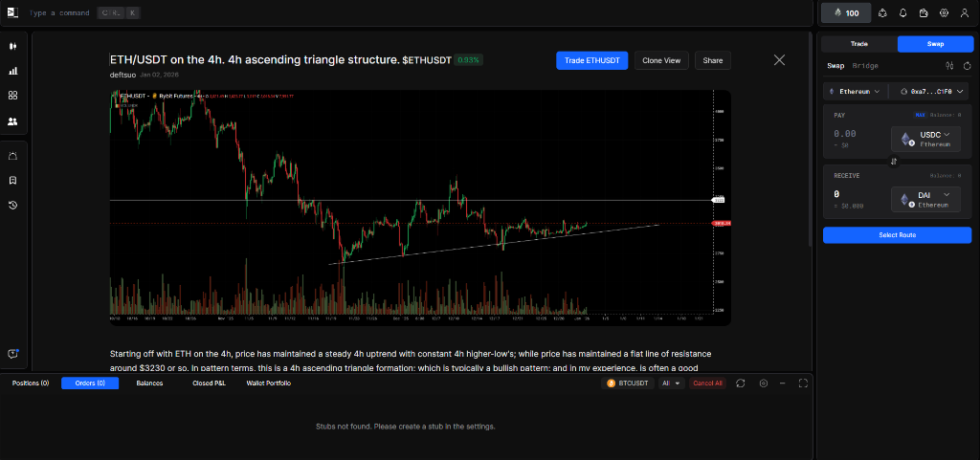This screenshot has height=460, width=980.
Task: Open the Balances tab
Action: coord(149,383)
